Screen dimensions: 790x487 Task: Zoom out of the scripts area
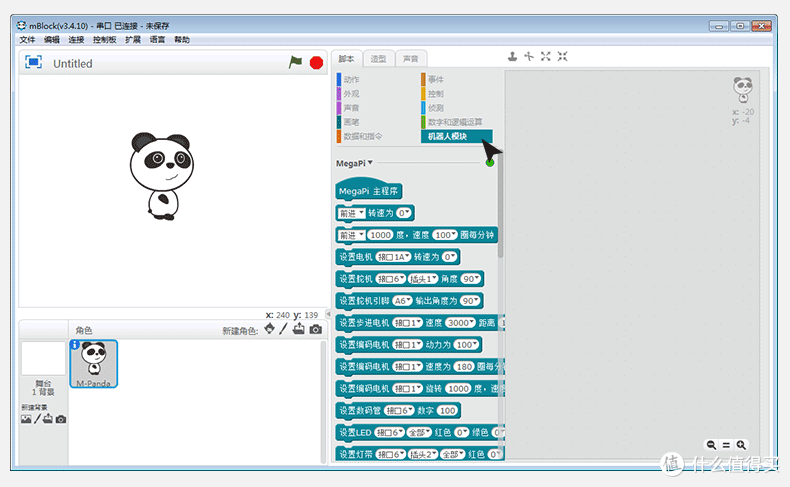pyautogui.click(x=711, y=445)
